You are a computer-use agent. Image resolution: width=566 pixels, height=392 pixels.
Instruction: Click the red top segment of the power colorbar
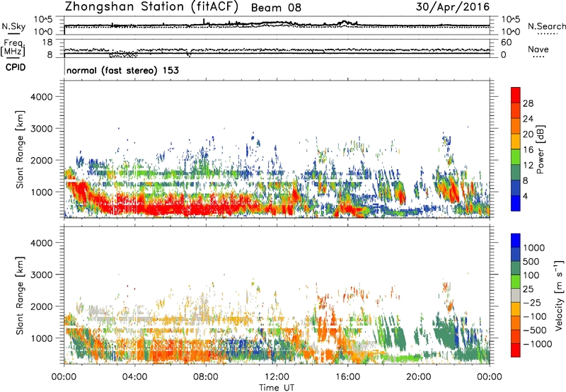pyautogui.click(x=516, y=96)
